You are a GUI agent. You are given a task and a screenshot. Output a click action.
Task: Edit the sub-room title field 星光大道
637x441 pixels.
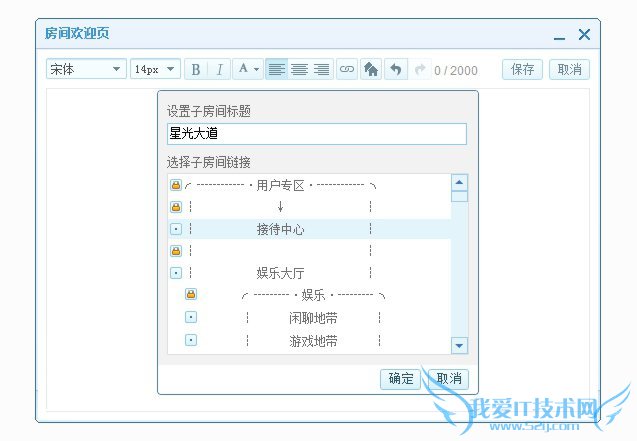(x=317, y=134)
